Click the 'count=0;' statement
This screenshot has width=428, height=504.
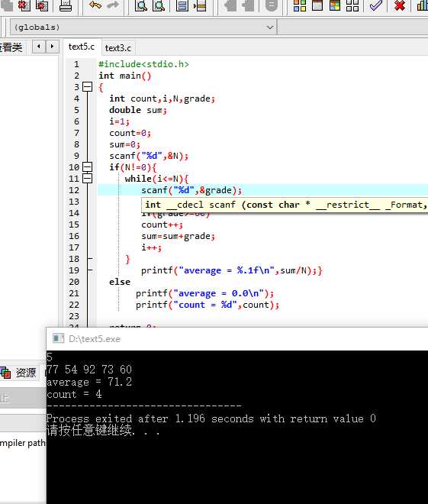[130, 133]
